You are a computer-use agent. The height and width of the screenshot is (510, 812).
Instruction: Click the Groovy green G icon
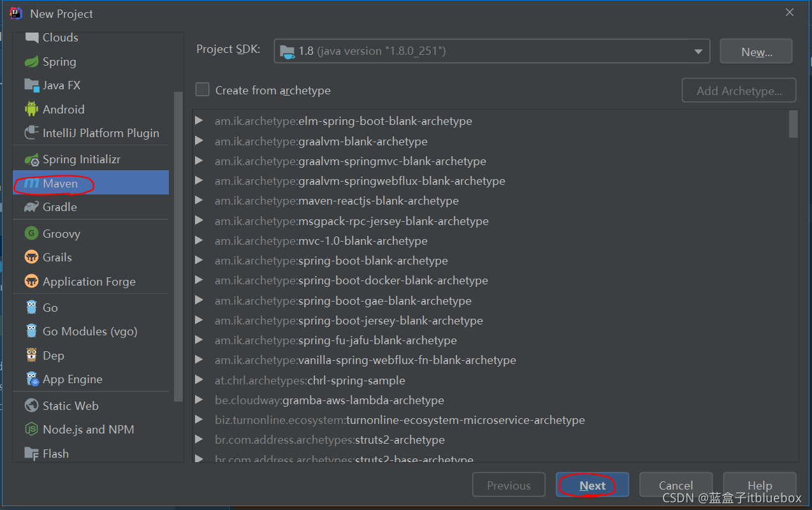[x=31, y=233]
